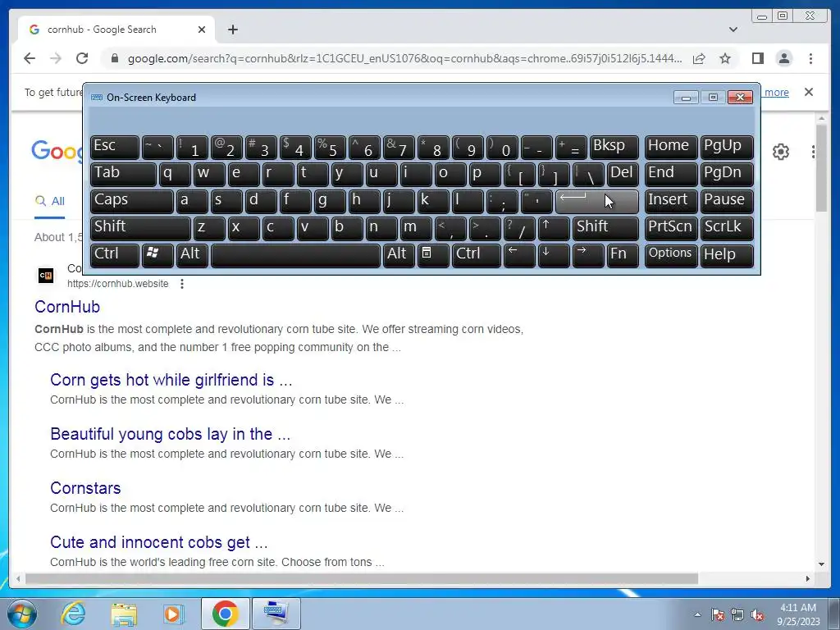Tap the space bar on On-Screen Keyboard
The height and width of the screenshot is (630, 840).
pos(295,255)
